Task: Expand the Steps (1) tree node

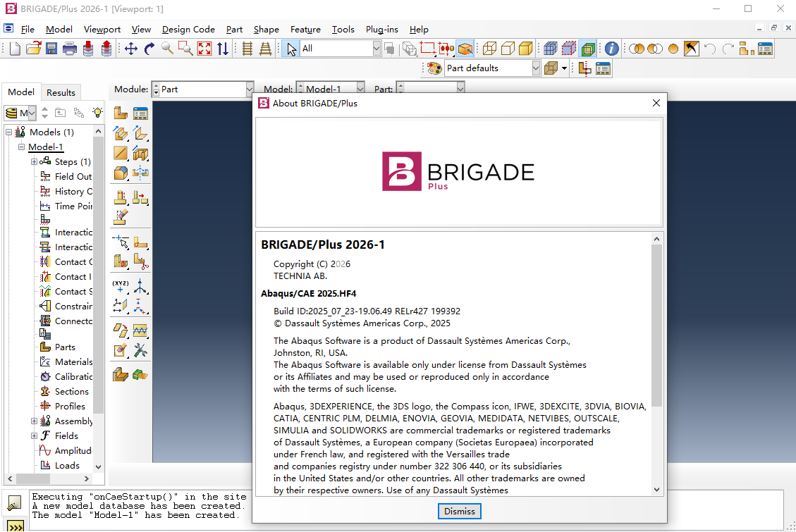Action: pyautogui.click(x=34, y=162)
